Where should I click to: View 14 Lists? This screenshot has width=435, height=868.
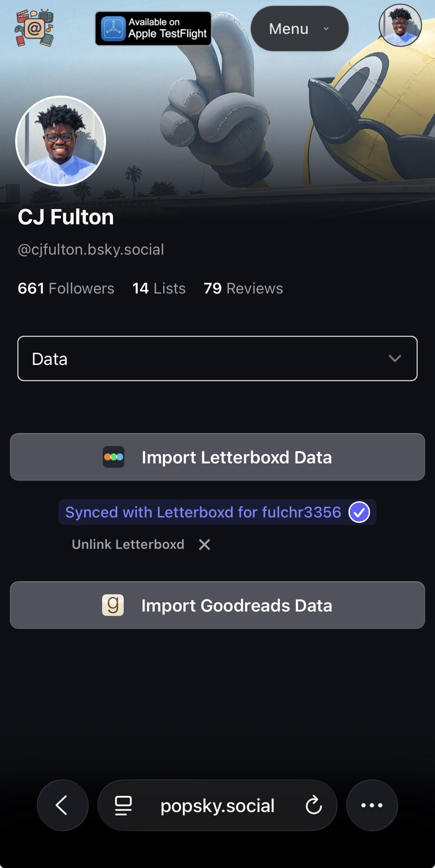pyautogui.click(x=159, y=288)
